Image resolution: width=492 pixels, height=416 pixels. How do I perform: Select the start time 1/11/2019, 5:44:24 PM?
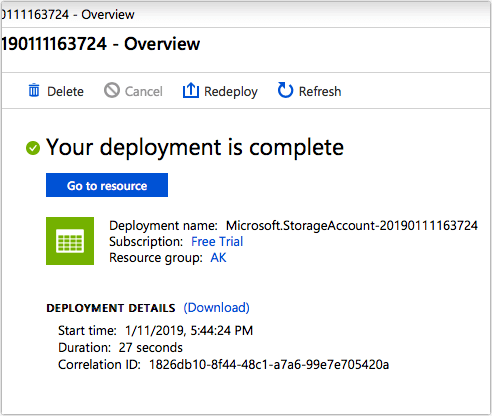point(189,331)
